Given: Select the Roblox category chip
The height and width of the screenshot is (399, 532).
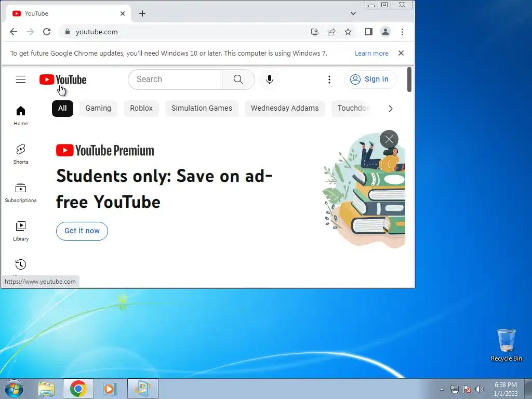Looking at the screenshot, I should (141, 108).
